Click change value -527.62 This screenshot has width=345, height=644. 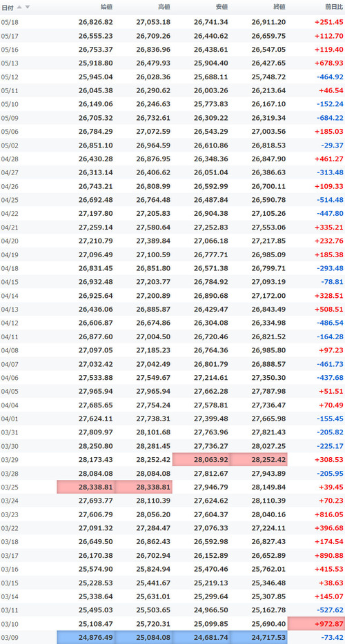(331, 610)
